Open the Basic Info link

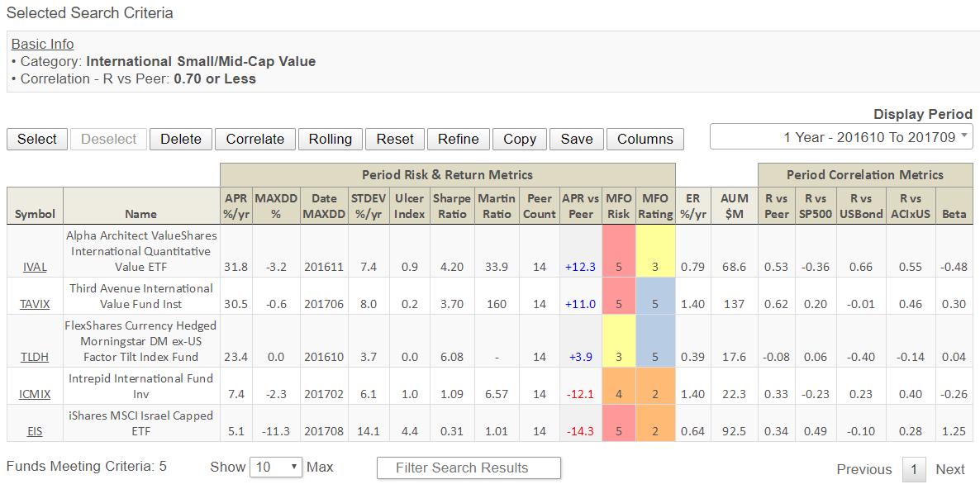point(42,44)
